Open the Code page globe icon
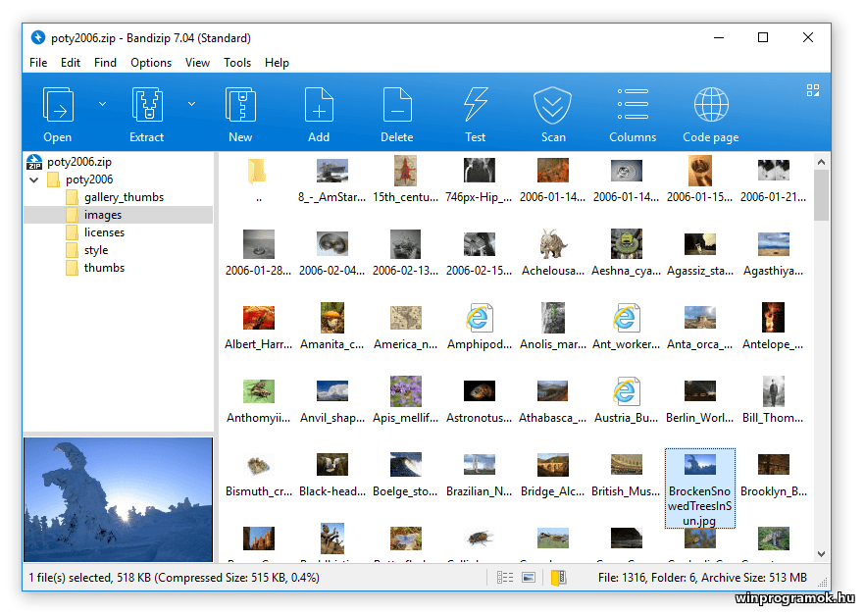 coord(711,106)
